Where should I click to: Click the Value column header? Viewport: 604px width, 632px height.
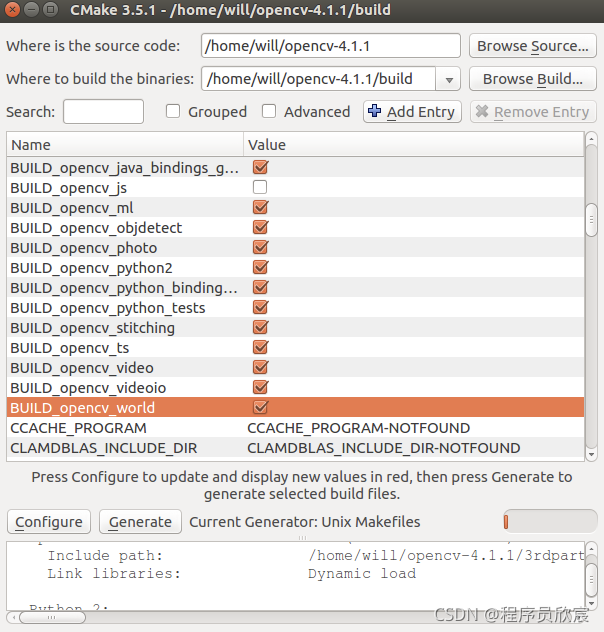[412, 145]
